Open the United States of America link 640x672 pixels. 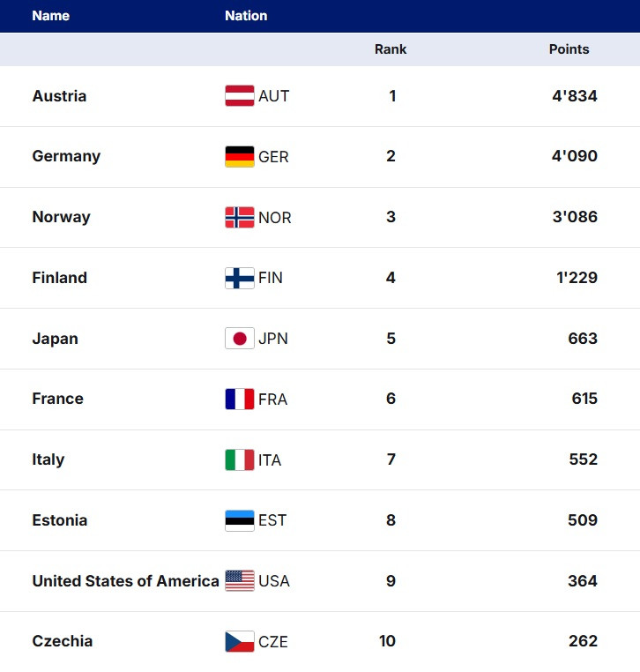tap(125, 581)
